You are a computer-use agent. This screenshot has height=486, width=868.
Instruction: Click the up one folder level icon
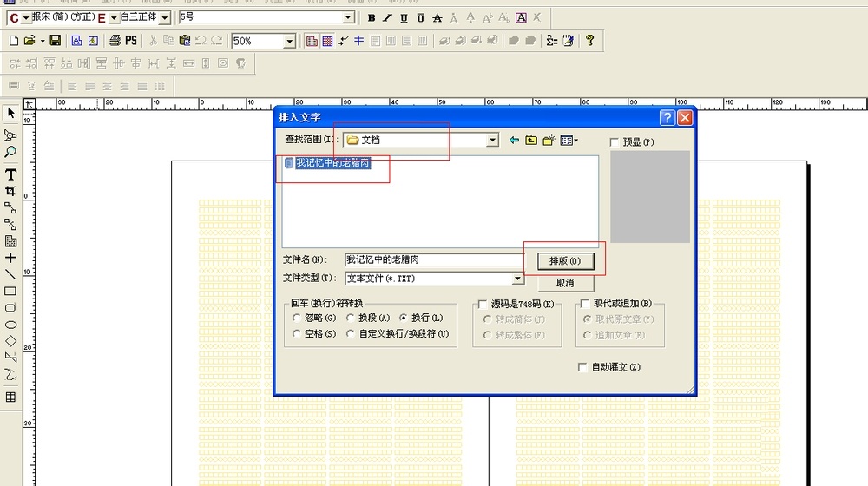click(x=531, y=140)
